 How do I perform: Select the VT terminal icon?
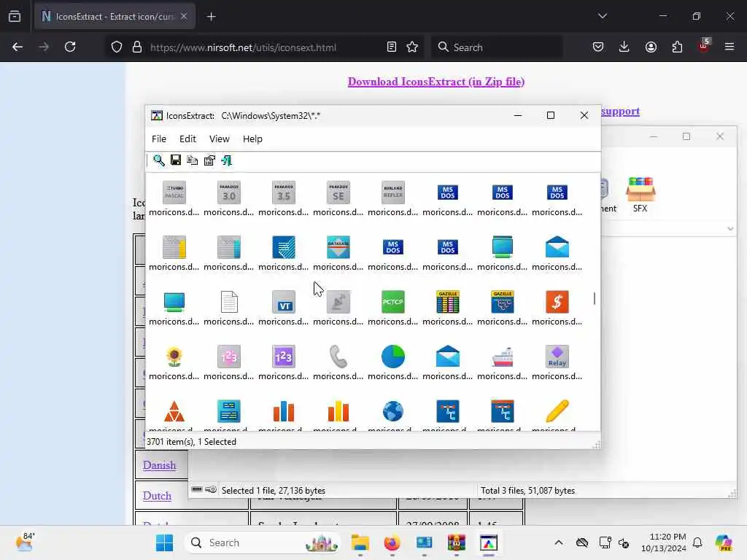(x=284, y=302)
